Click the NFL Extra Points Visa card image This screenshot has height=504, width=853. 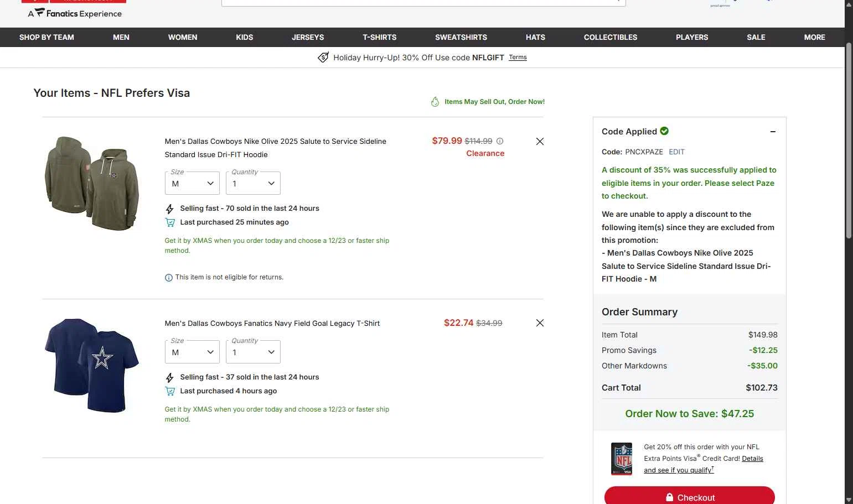(622, 459)
